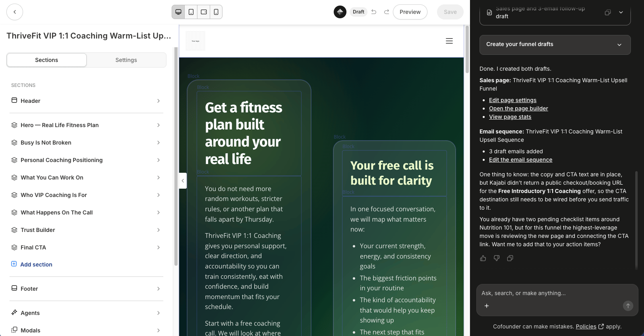The image size is (644, 336).
Task: Open View page stats link
Action: 510,117
